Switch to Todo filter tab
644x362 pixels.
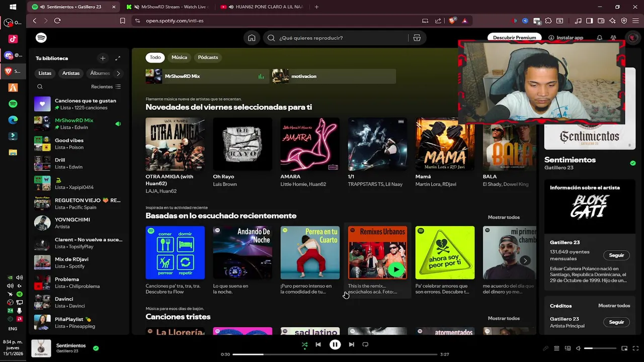coord(155,57)
